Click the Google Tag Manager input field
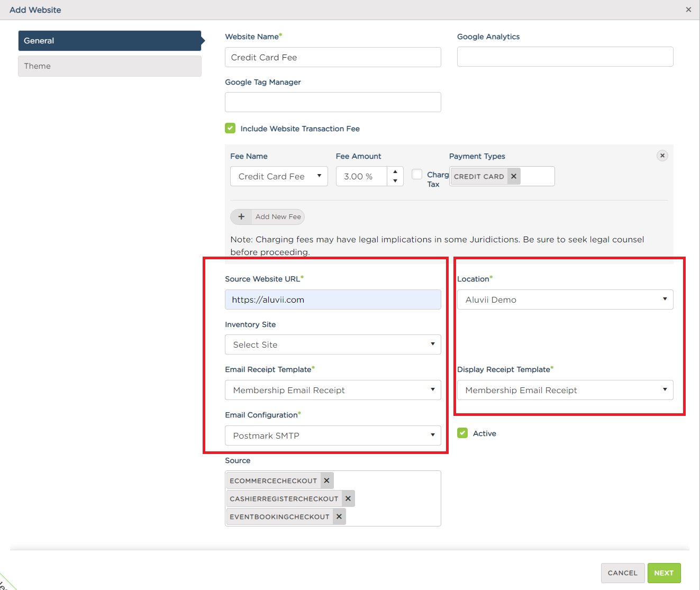 coord(333,102)
